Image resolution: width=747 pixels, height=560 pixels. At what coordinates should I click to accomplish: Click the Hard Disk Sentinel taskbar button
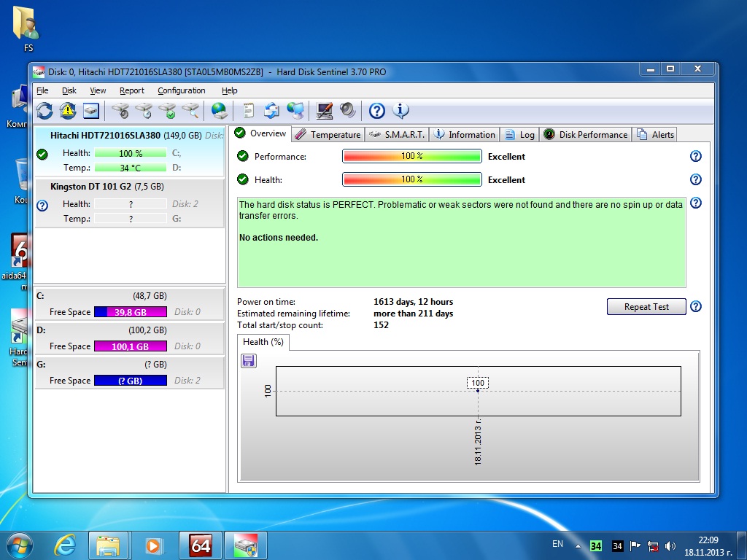[x=246, y=545]
